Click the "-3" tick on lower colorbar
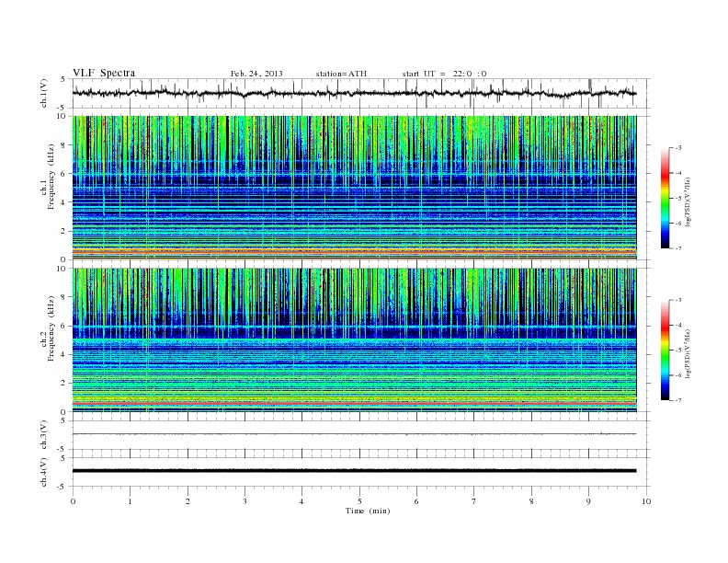The width and height of the screenshot is (728, 563). click(x=678, y=300)
